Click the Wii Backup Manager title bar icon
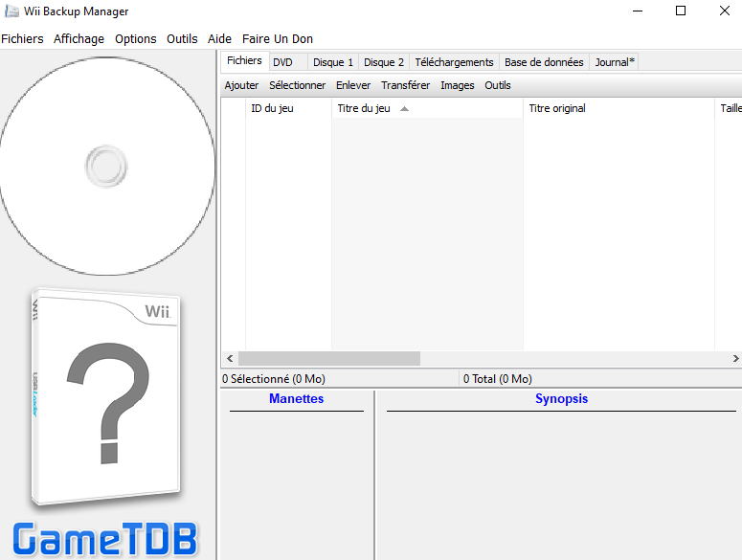The image size is (742, 560). (x=11, y=11)
